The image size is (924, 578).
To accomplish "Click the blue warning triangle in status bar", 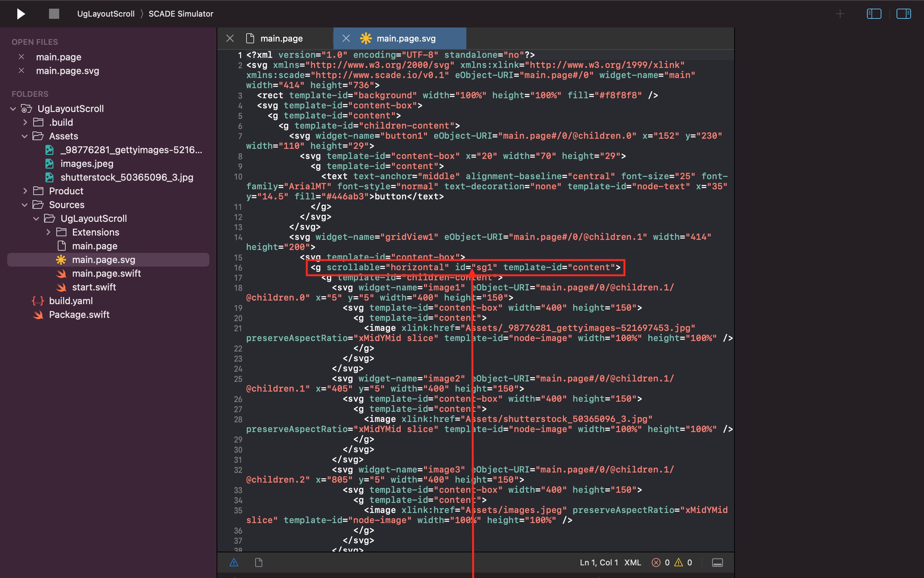I will pyautogui.click(x=234, y=562).
